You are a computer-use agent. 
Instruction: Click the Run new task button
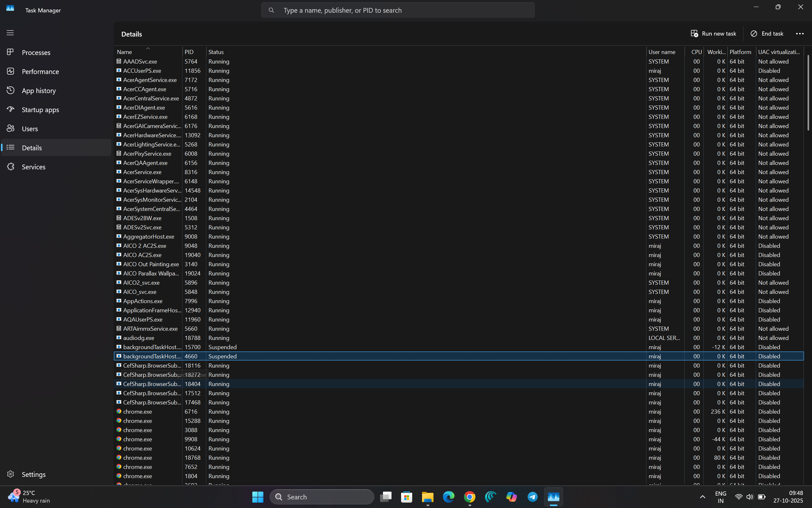(x=713, y=34)
